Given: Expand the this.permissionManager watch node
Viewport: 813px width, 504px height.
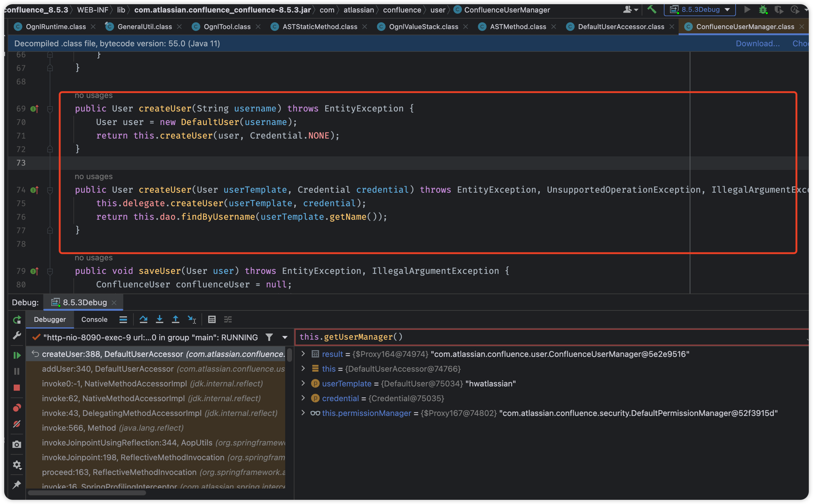Looking at the screenshot, I should [x=303, y=413].
